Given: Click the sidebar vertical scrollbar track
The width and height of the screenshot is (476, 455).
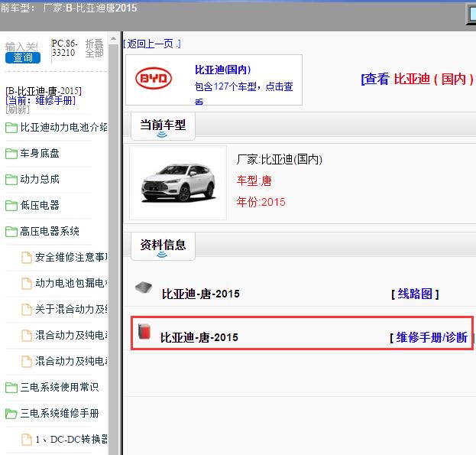Looking at the screenshot, I should [113, 249].
